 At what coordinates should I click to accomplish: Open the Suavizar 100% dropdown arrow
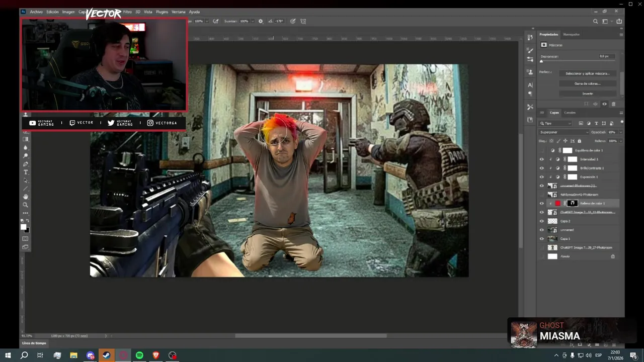pos(252,21)
